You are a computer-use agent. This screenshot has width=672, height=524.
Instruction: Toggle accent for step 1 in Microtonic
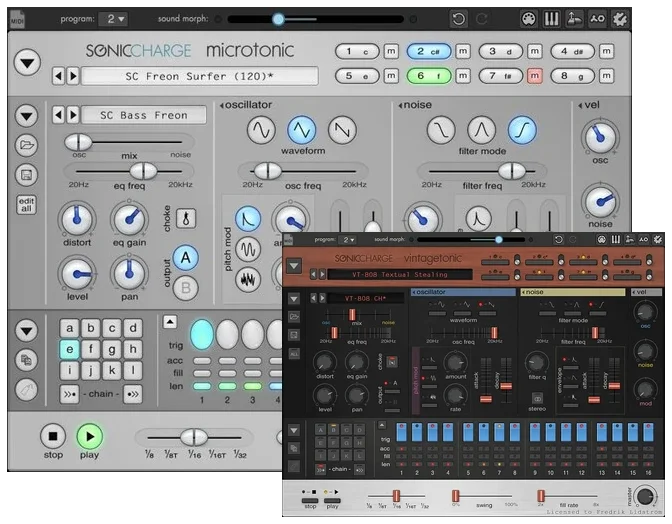[202, 361]
